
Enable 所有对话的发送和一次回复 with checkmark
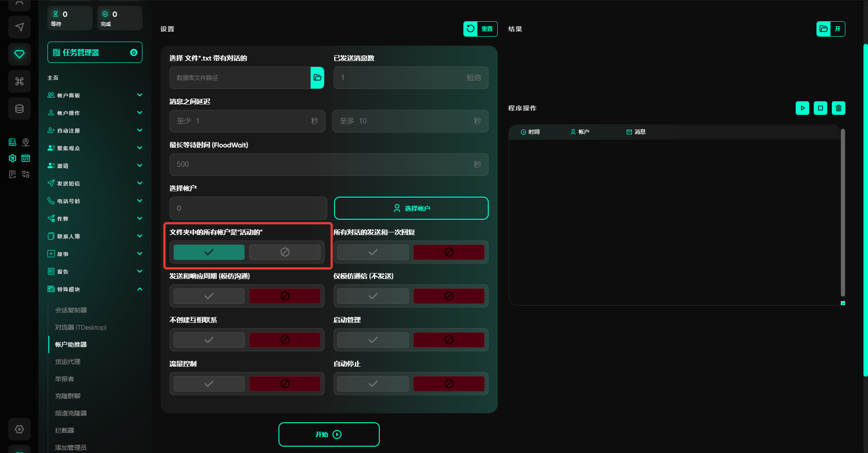coord(373,252)
